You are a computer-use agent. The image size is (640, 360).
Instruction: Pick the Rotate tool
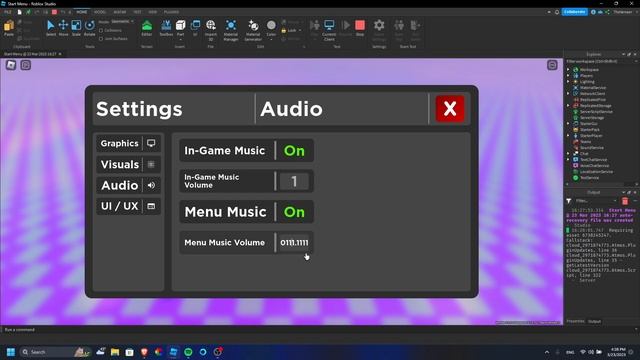pyautogui.click(x=89, y=29)
